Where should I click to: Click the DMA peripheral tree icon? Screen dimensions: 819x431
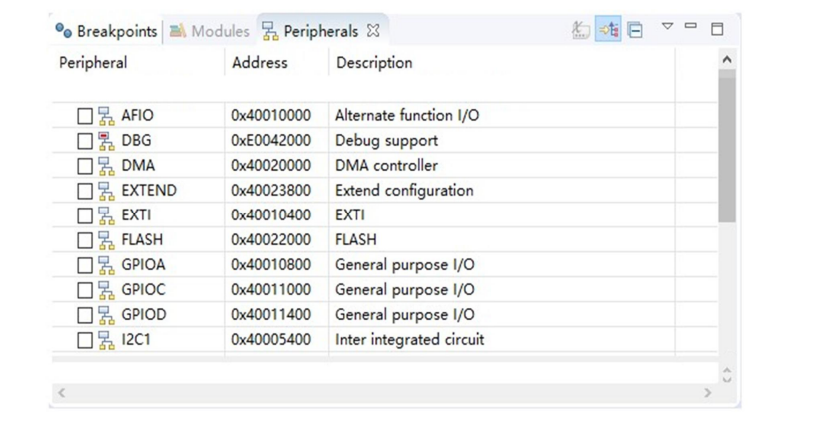(107, 166)
